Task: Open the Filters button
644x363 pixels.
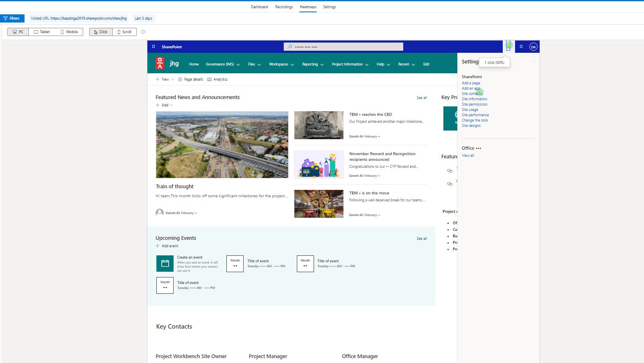Action: click(12, 18)
